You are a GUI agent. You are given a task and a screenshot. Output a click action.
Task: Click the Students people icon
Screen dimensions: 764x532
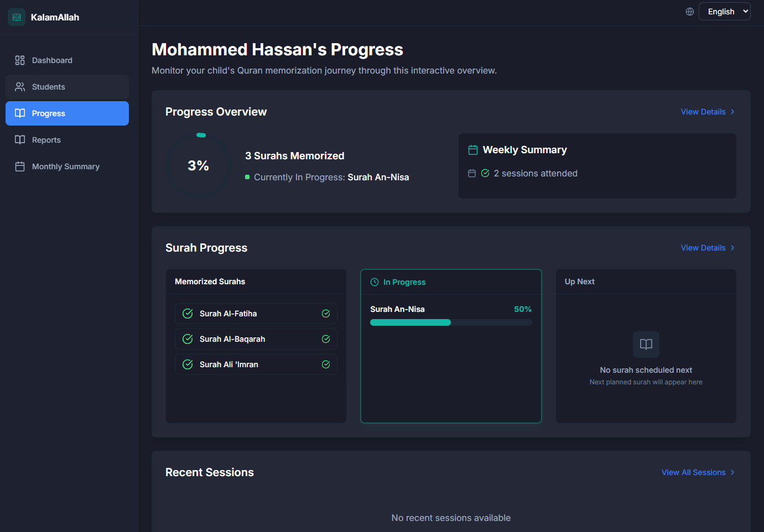click(x=20, y=87)
